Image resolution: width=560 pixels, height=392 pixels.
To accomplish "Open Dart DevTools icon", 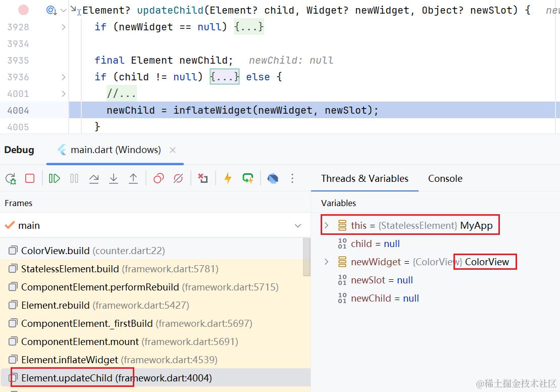I will (x=273, y=178).
